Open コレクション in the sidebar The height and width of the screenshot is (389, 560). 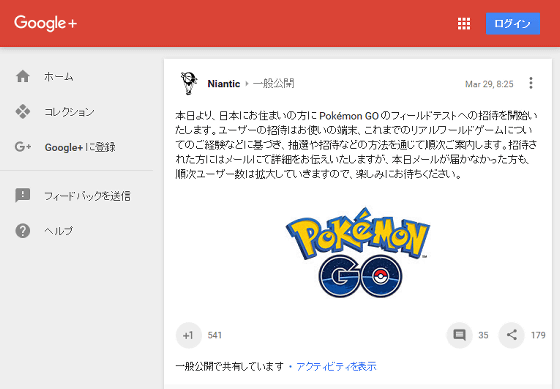[69, 112]
